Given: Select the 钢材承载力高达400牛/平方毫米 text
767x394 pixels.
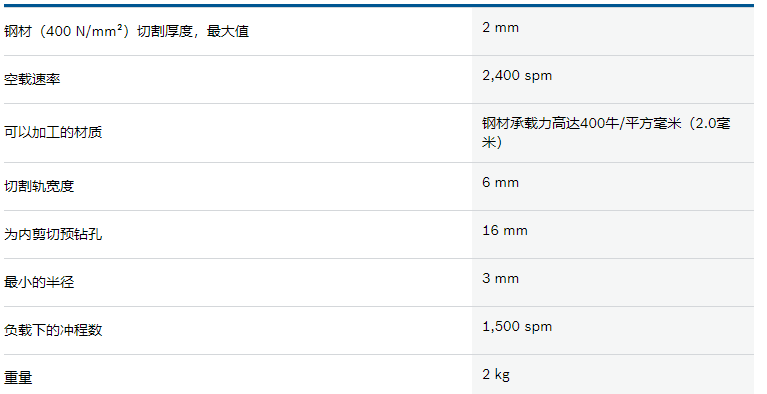Looking at the screenshot, I should pyautogui.click(x=581, y=123).
